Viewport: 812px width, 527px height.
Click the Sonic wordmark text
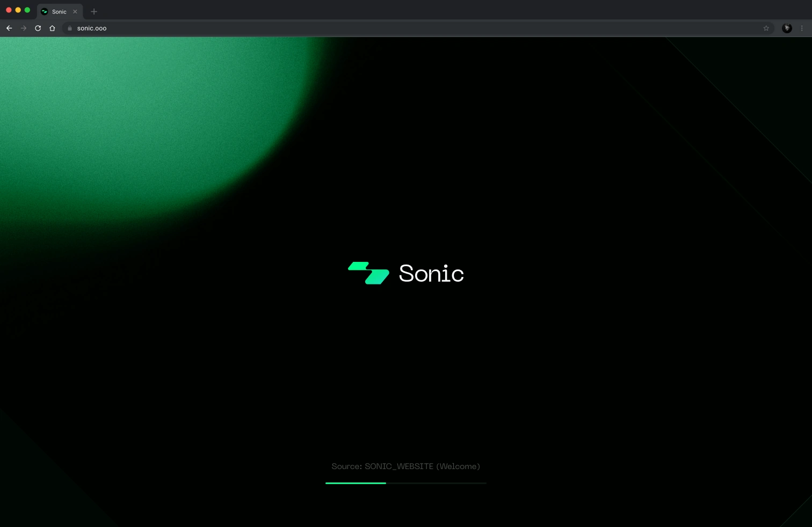click(x=431, y=274)
